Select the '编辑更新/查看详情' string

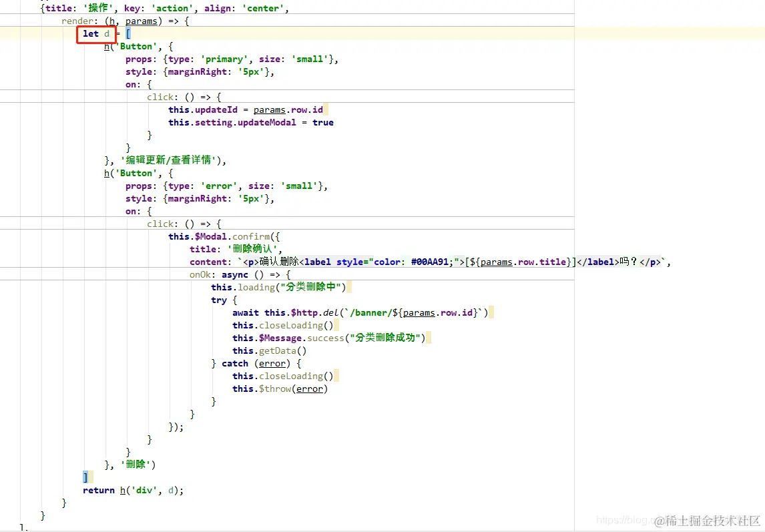click(x=168, y=160)
